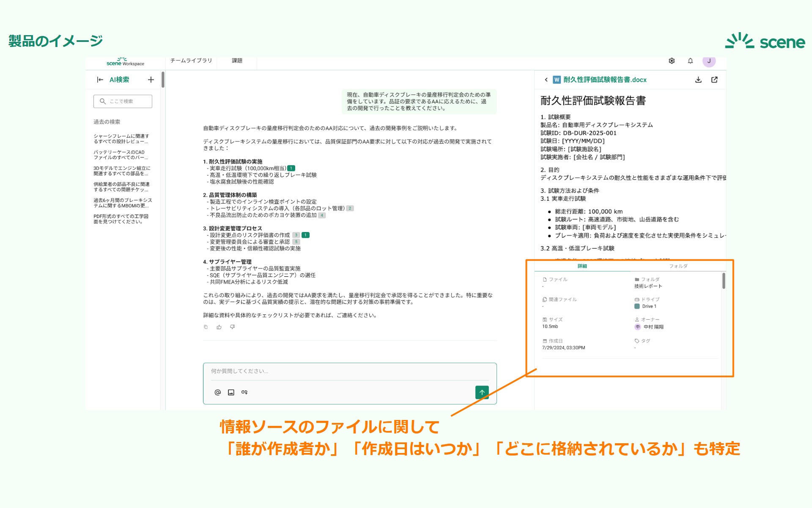
Task: Give the response a thumbs up
Action: click(219, 327)
